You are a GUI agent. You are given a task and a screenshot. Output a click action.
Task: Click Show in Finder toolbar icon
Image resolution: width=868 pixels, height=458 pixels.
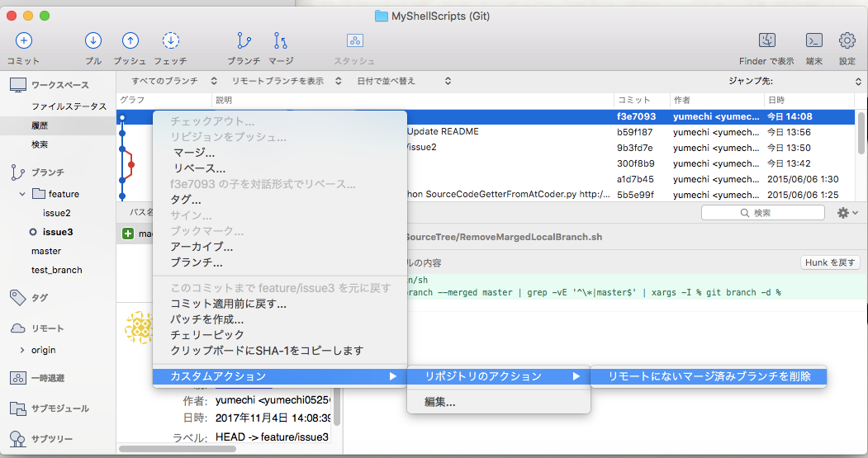coord(766,41)
